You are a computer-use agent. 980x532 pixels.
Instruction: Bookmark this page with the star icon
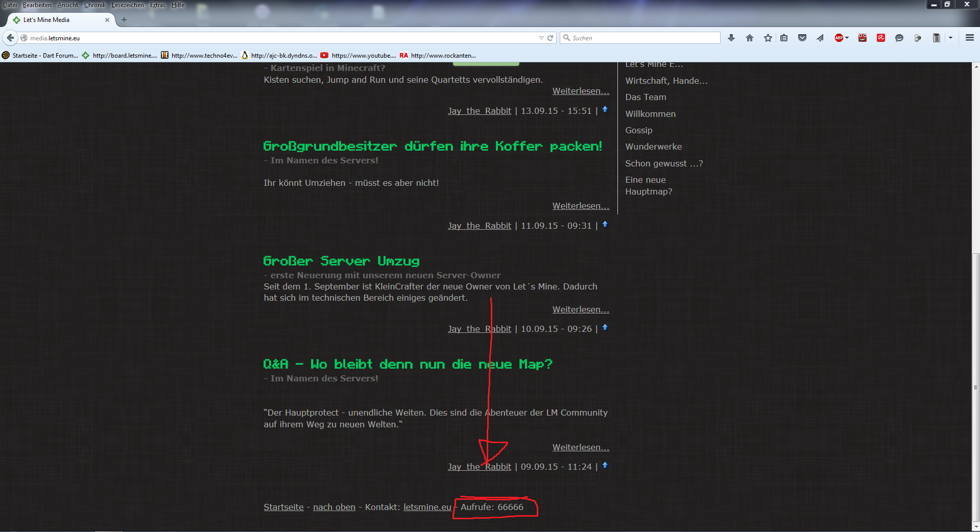[x=768, y=38]
